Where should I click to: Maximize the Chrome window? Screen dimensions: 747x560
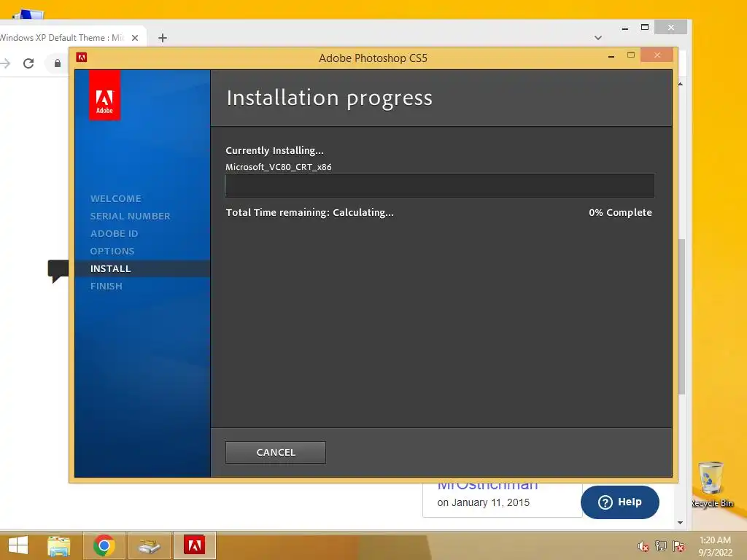645,28
